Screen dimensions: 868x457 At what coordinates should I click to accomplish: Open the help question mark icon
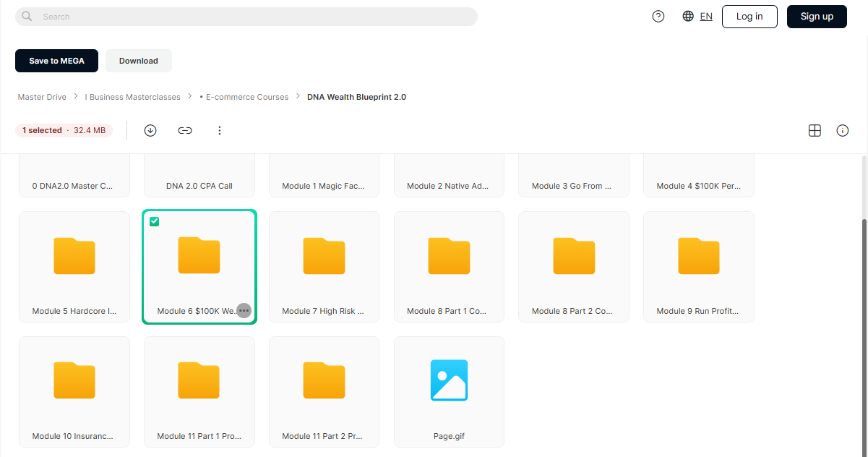click(x=658, y=17)
